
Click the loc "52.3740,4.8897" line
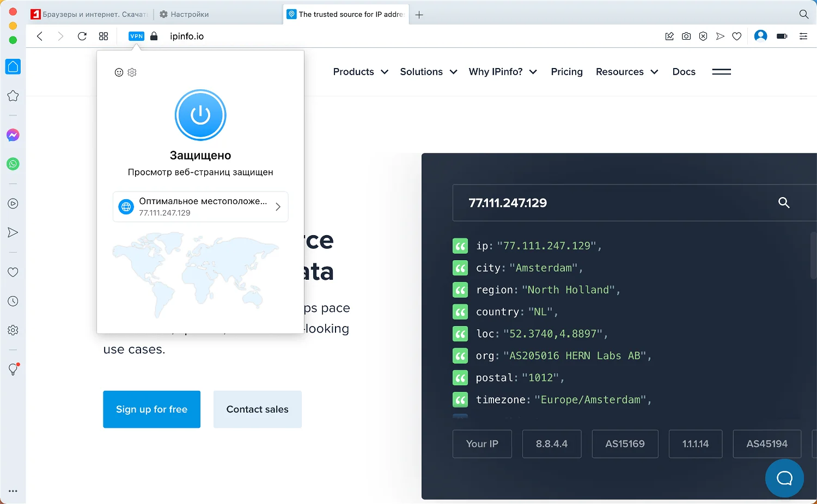[542, 334]
